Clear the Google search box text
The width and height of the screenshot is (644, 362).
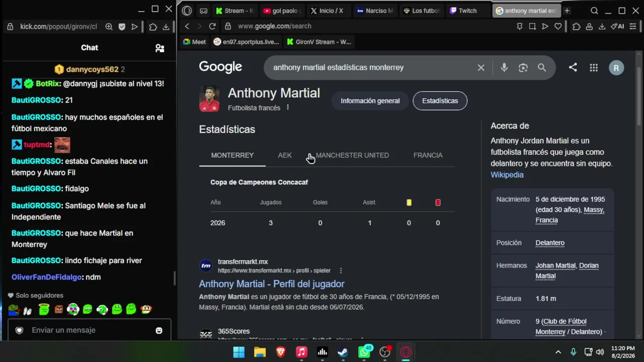tap(481, 67)
